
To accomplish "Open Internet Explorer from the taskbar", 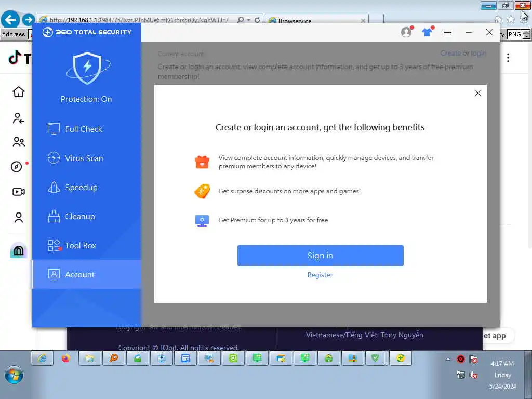I will (42, 358).
